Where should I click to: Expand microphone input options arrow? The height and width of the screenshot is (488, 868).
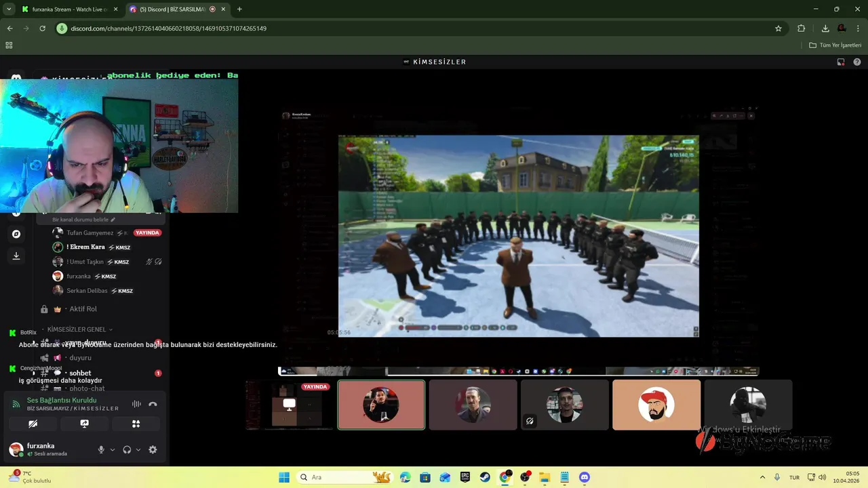tap(113, 449)
